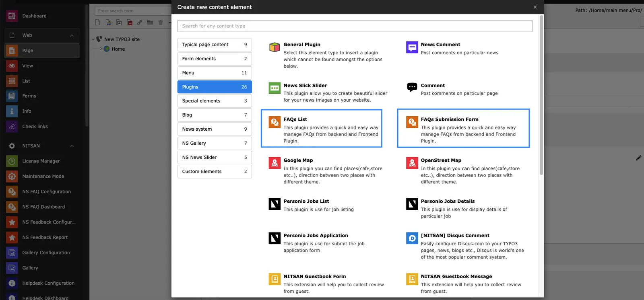Select the Form elements tab
This screenshot has height=300, width=644.
[x=215, y=59]
